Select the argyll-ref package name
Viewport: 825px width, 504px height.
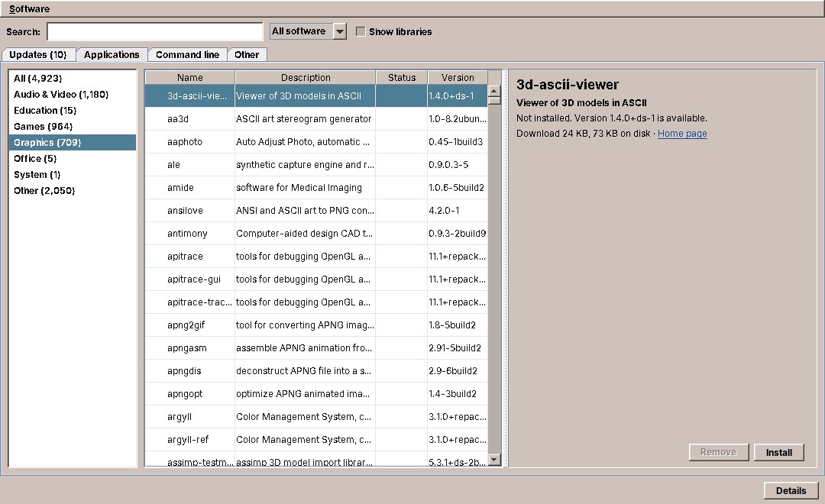pyautogui.click(x=188, y=440)
